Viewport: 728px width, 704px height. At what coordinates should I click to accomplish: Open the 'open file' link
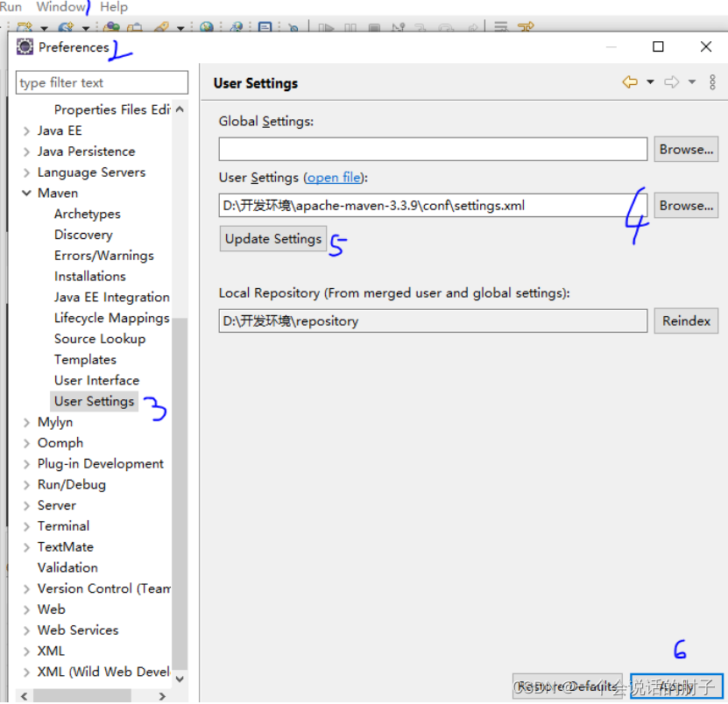pos(334,178)
